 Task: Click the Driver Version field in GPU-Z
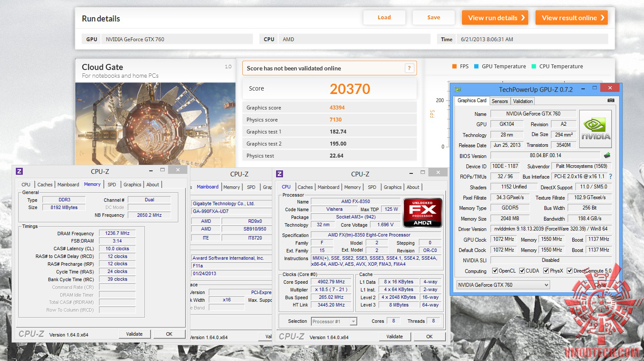pyautogui.click(x=551, y=229)
